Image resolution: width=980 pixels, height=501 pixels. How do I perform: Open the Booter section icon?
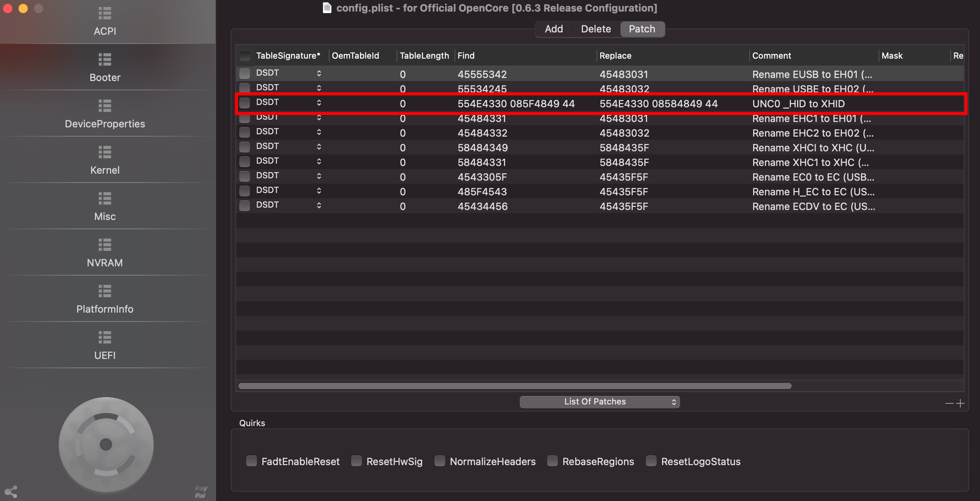[105, 60]
